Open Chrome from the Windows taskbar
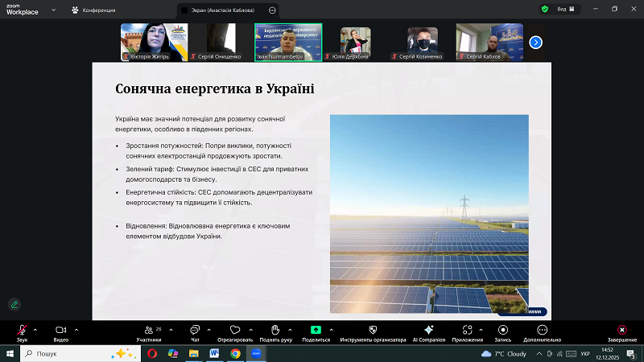Viewport: 644px width, 362px height. coord(235,353)
